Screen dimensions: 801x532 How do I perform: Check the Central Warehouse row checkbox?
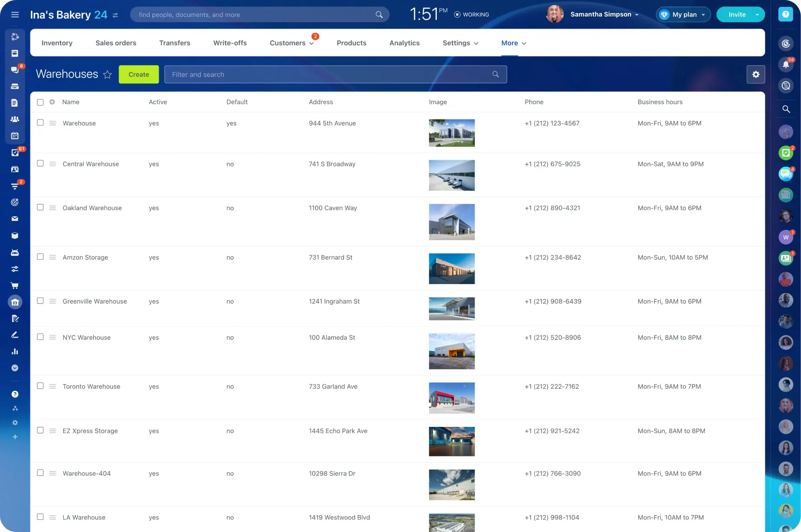40,164
